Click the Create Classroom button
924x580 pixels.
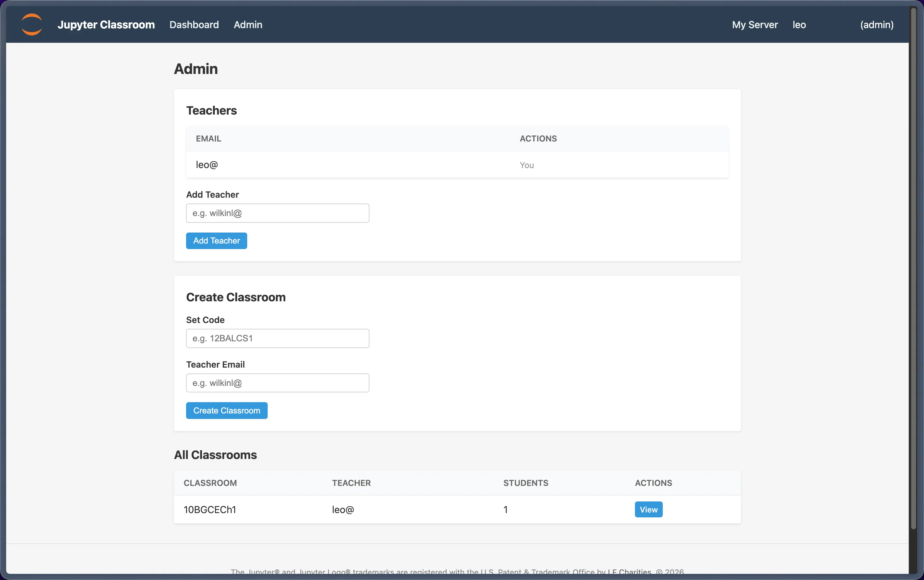pyautogui.click(x=227, y=410)
